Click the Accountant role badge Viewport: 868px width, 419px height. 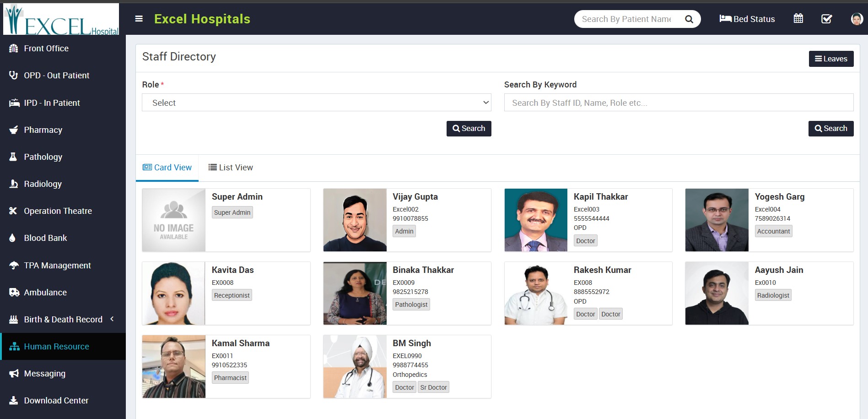pyautogui.click(x=773, y=231)
